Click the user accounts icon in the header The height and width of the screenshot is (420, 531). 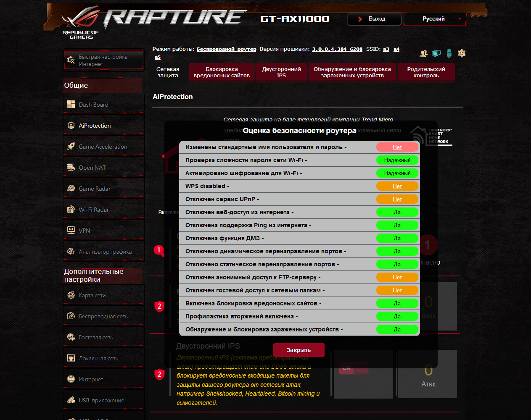(x=424, y=53)
